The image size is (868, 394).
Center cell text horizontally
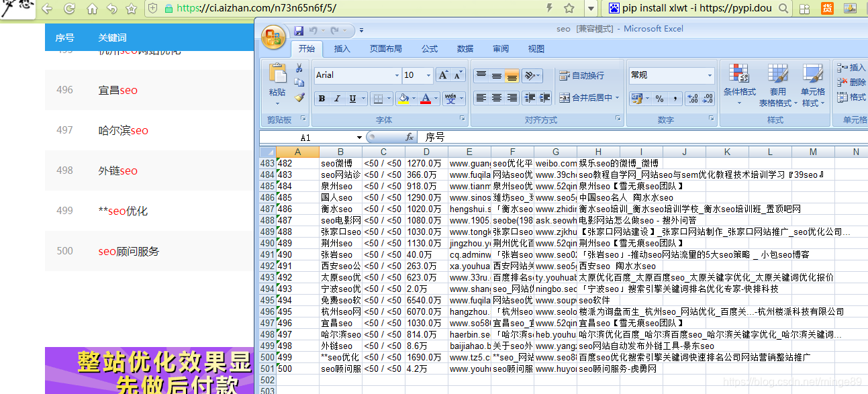click(496, 98)
